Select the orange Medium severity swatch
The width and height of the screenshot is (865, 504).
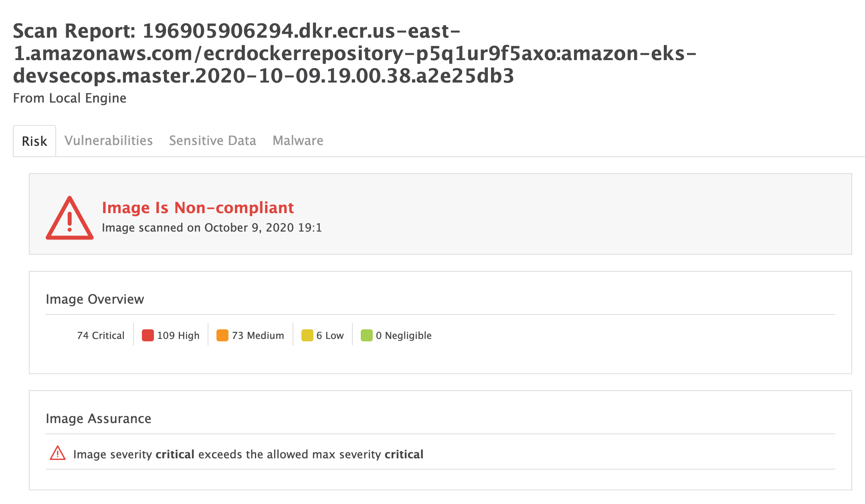[x=222, y=335]
